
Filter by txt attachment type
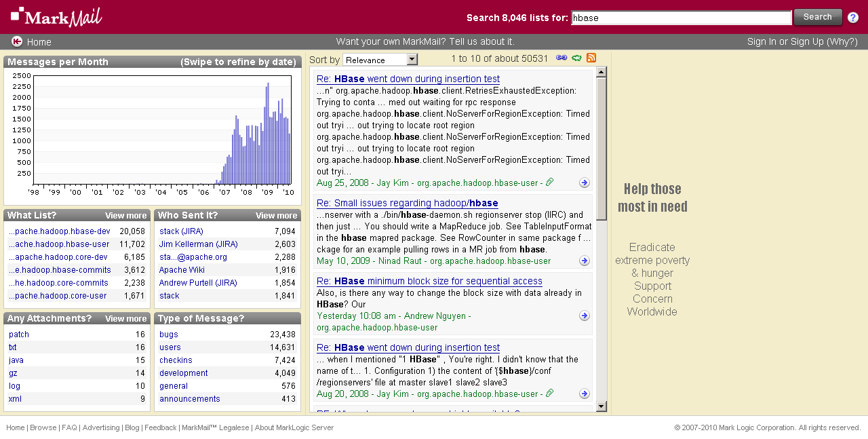pyautogui.click(x=13, y=347)
